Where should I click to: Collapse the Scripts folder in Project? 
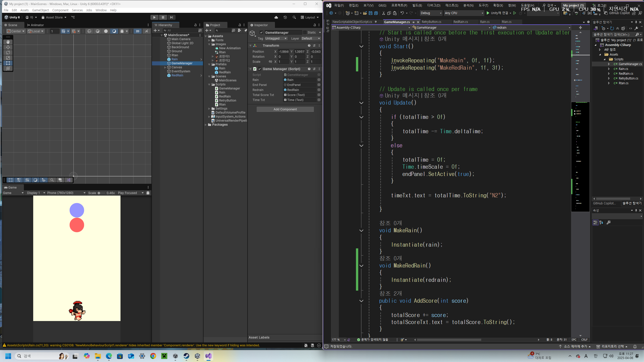pyautogui.click(x=209, y=84)
